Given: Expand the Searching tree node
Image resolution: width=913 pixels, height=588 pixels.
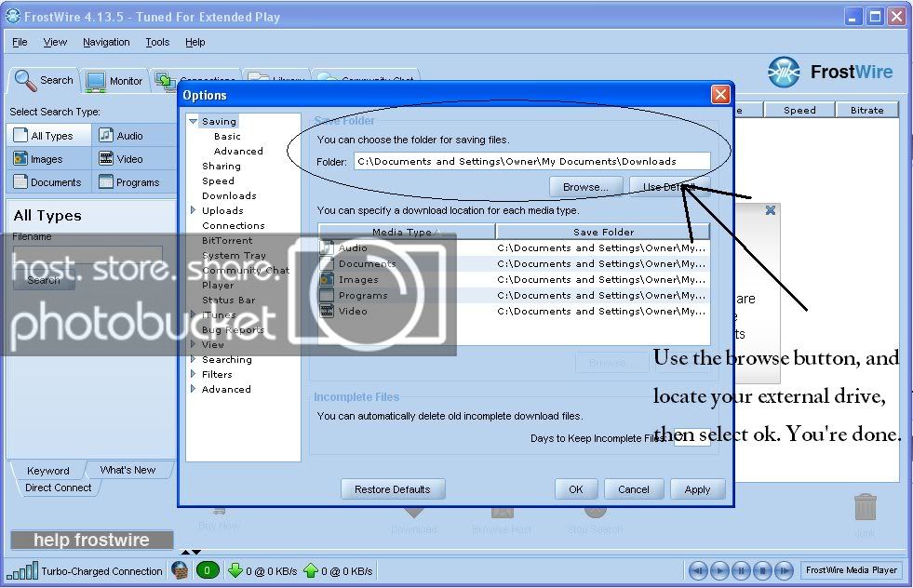Looking at the screenshot, I should click(194, 359).
